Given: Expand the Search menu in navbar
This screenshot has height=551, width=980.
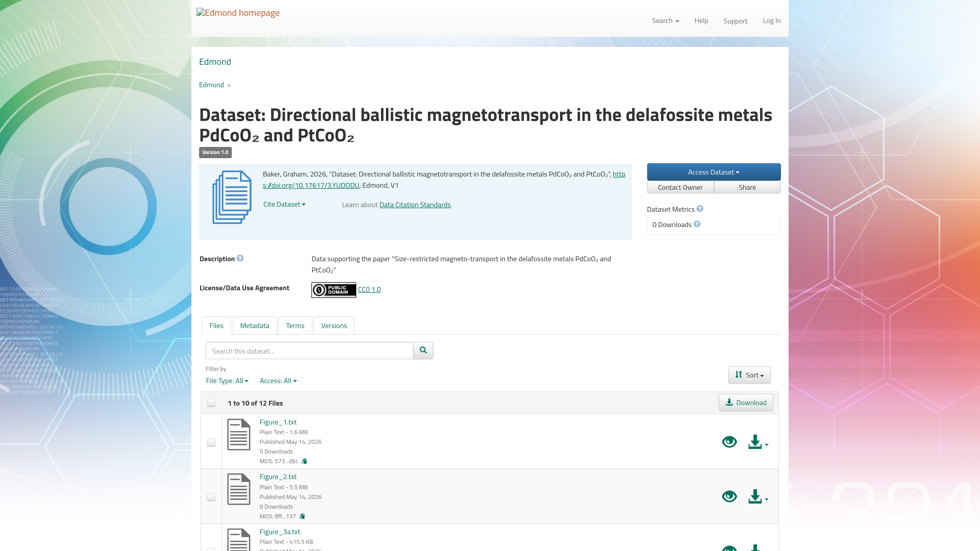Looking at the screenshot, I should (x=665, y=21).
